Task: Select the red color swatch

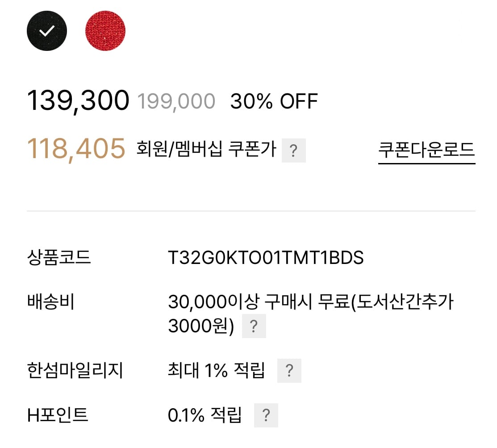Action: point(105,30)
